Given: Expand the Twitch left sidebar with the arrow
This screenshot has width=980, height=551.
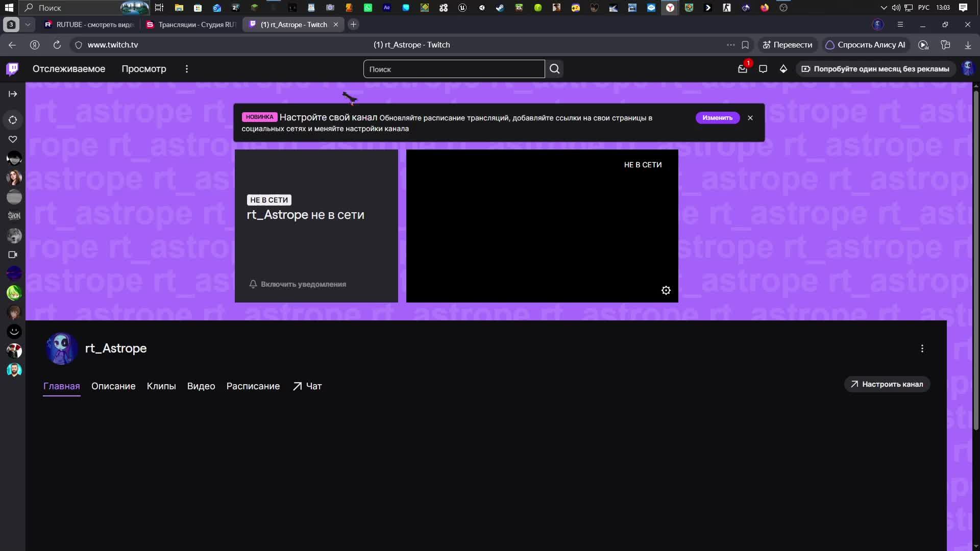Looking at the screenshot, I should (x=13, y=94).
